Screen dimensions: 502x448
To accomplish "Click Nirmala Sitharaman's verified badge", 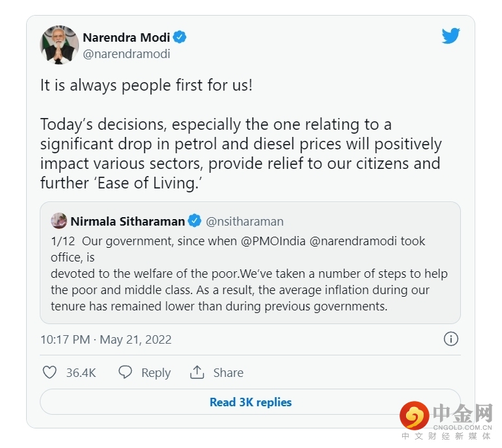I will coord(195,221).
